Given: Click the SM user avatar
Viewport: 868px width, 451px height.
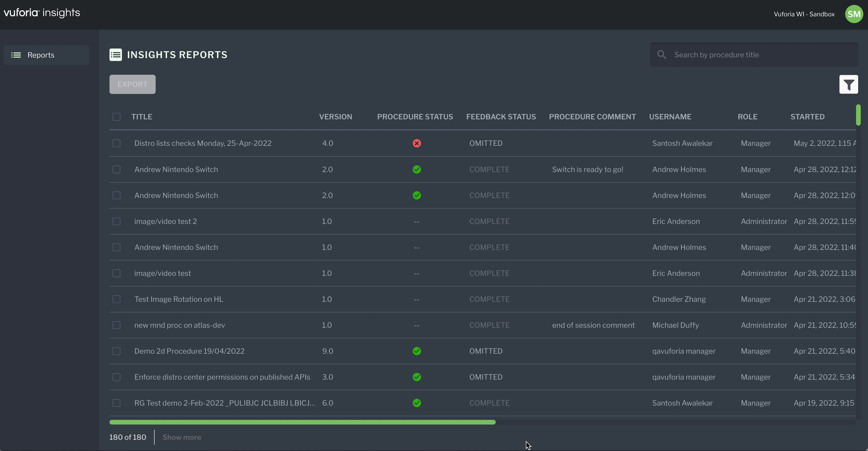Looking at the screenshot, I should [x=853, y=14].
